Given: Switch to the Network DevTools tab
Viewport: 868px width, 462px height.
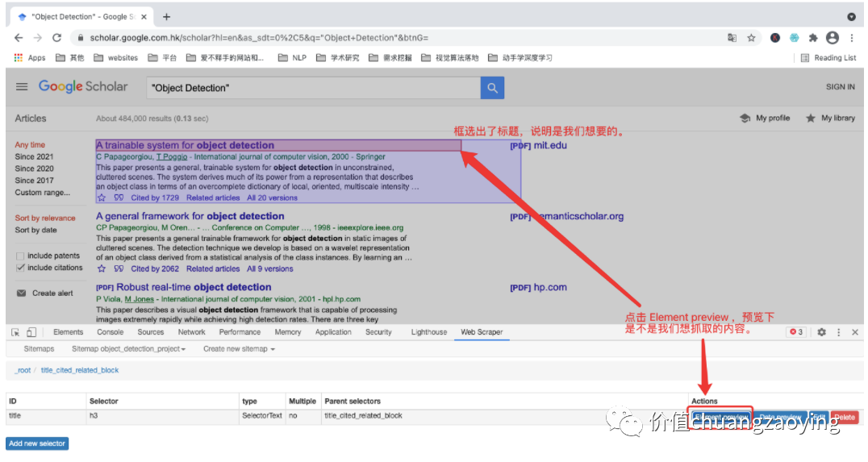Looking at the screenshot, I should tap(191, 332).
